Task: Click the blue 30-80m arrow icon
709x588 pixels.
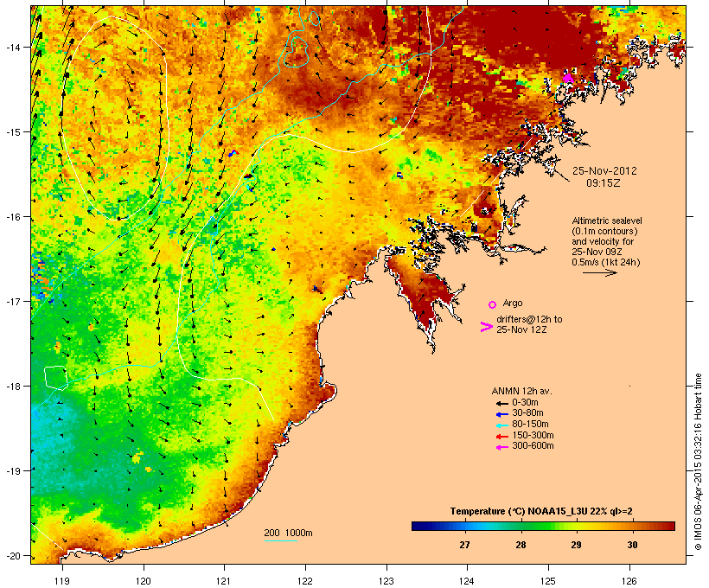Action: pos(501,414)
